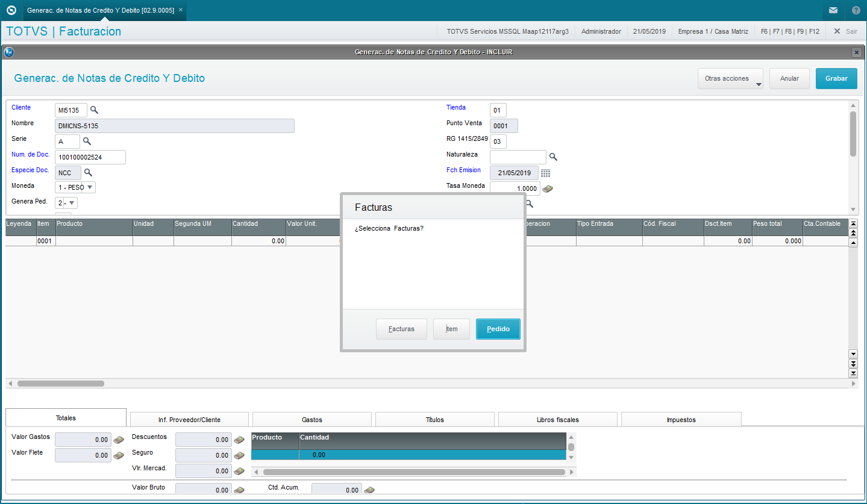Open the calculator icon beside Seguro

pos(239,455)
